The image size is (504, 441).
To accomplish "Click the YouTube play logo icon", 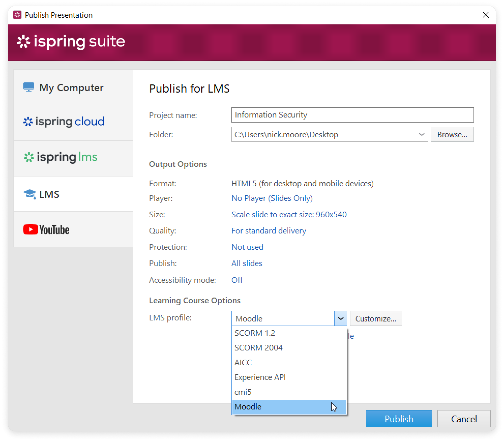I will 31,229.
